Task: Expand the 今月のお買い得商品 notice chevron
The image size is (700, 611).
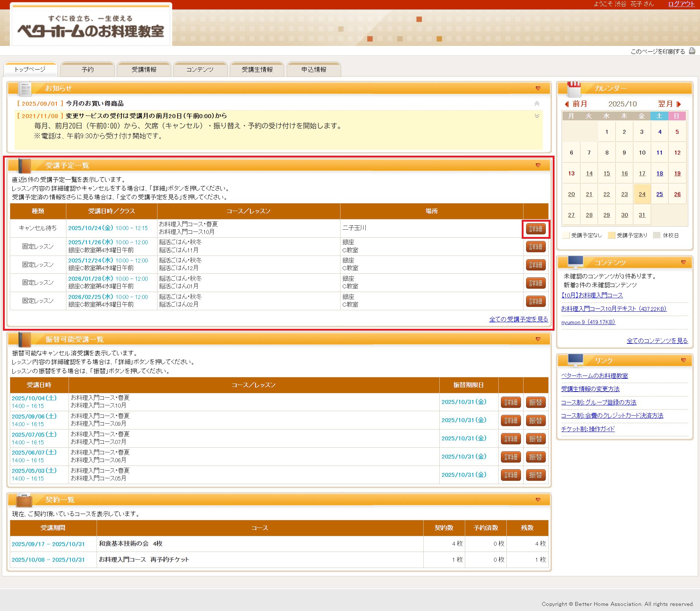Action: tap(537, 104)
